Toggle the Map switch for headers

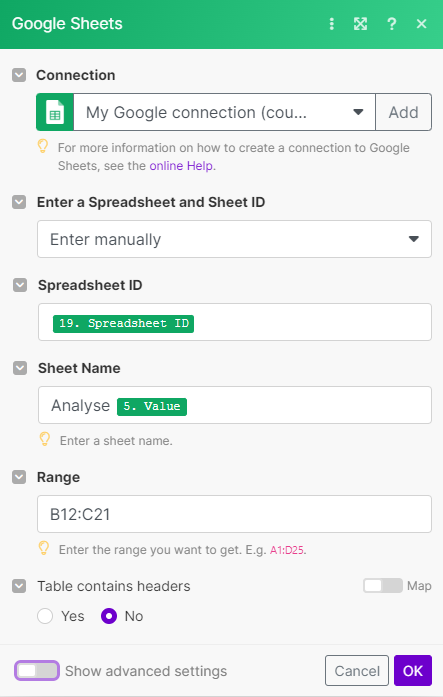click(383, 586)
